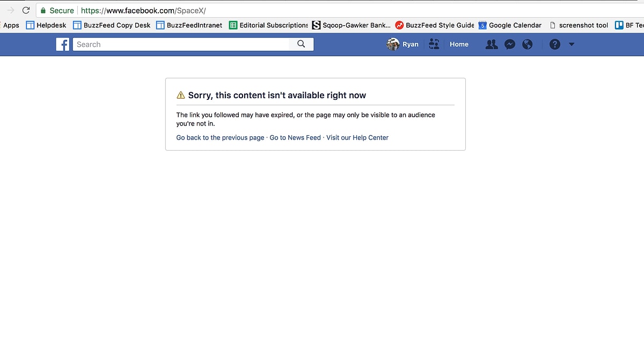Open the Notifications globe icon
The height and width of the screenshot is (351, 644).
click(528, 45)
